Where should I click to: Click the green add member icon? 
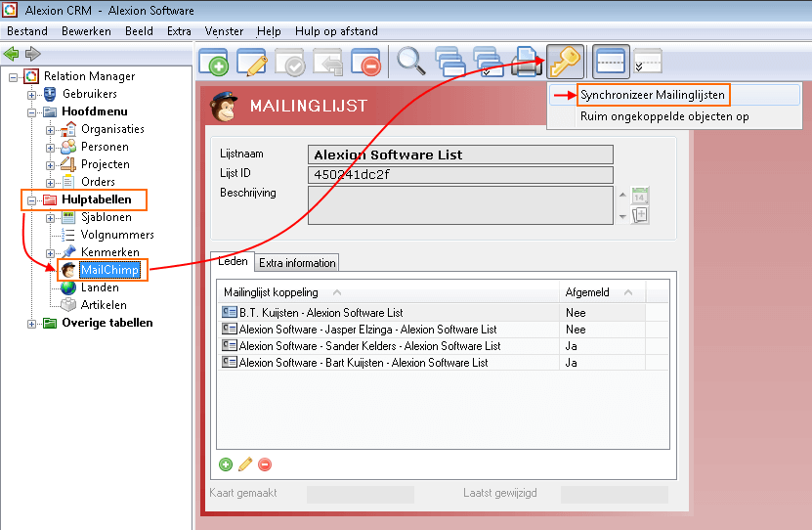pos(226,464)
